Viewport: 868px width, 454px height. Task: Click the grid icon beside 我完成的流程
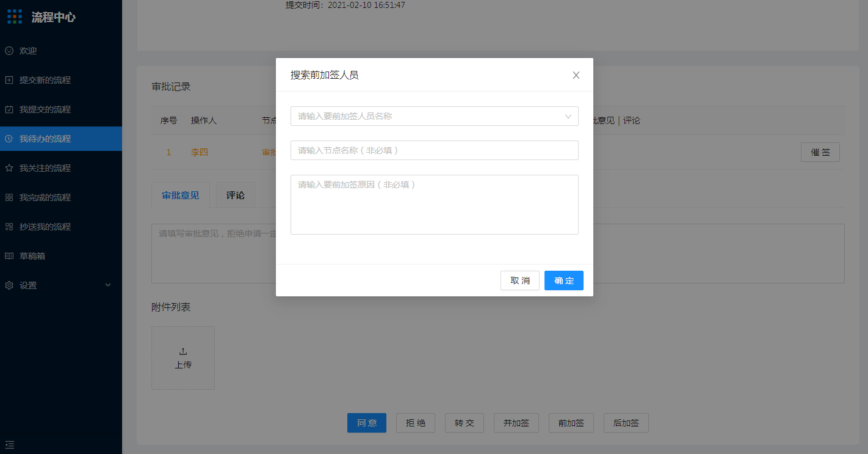pyautogui.click(x=9, y=197)
